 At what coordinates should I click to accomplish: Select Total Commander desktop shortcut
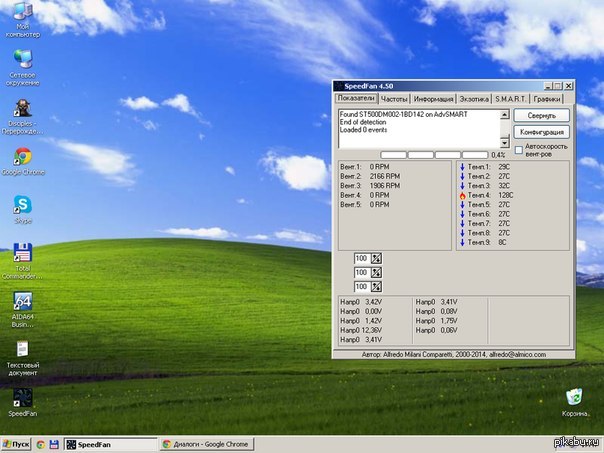point(23,261)
